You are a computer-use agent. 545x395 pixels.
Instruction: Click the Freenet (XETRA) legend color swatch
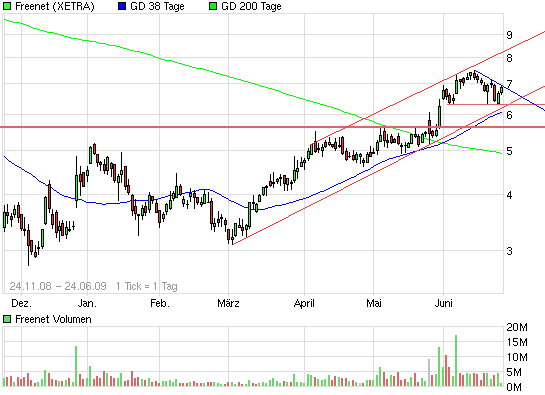tap(7, 6)
